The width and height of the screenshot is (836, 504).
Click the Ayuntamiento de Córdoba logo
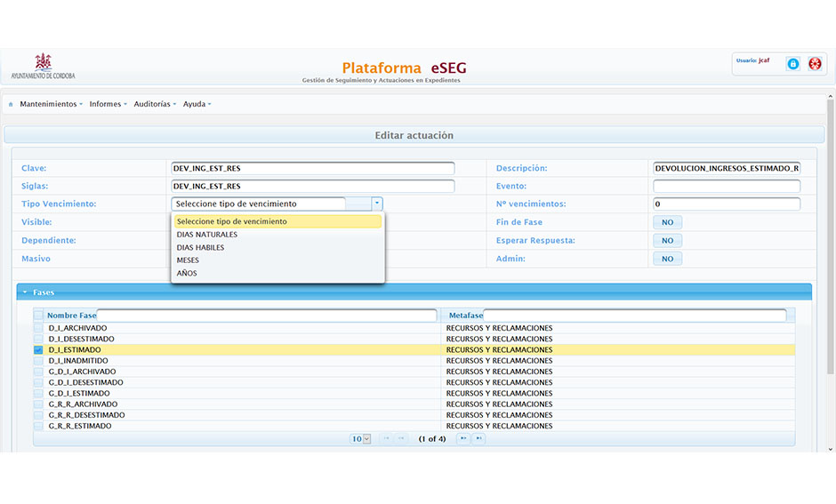pyautogui.click(x=43, y=67)
